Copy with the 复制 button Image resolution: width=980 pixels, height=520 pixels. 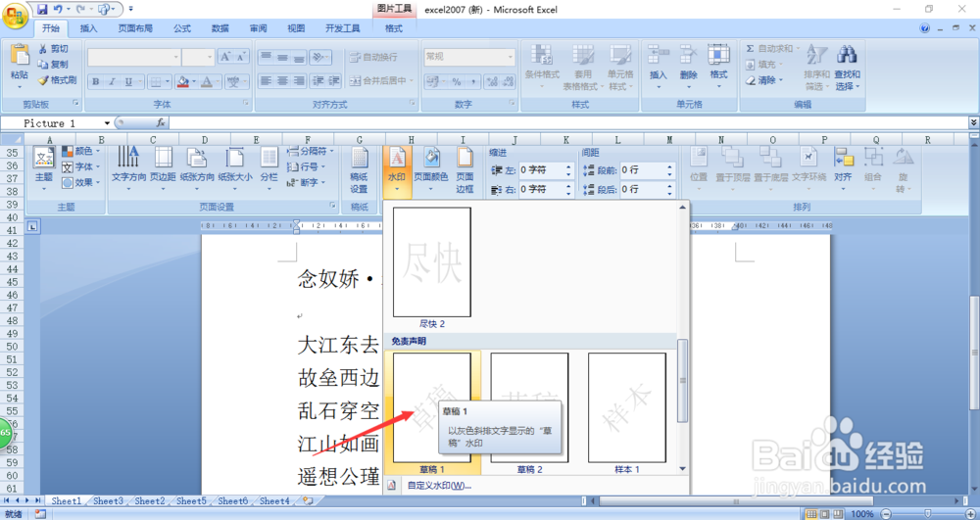click(53, 65)
